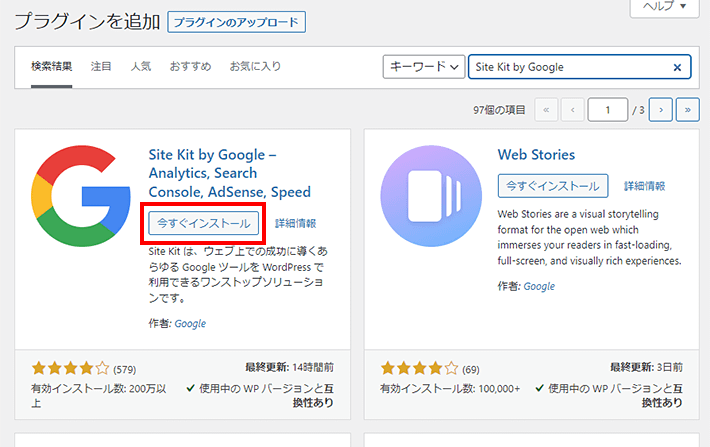This screenshot has height=447, width=710.
Task: Jump to last page double arrow
Action: tap(687, 110)
